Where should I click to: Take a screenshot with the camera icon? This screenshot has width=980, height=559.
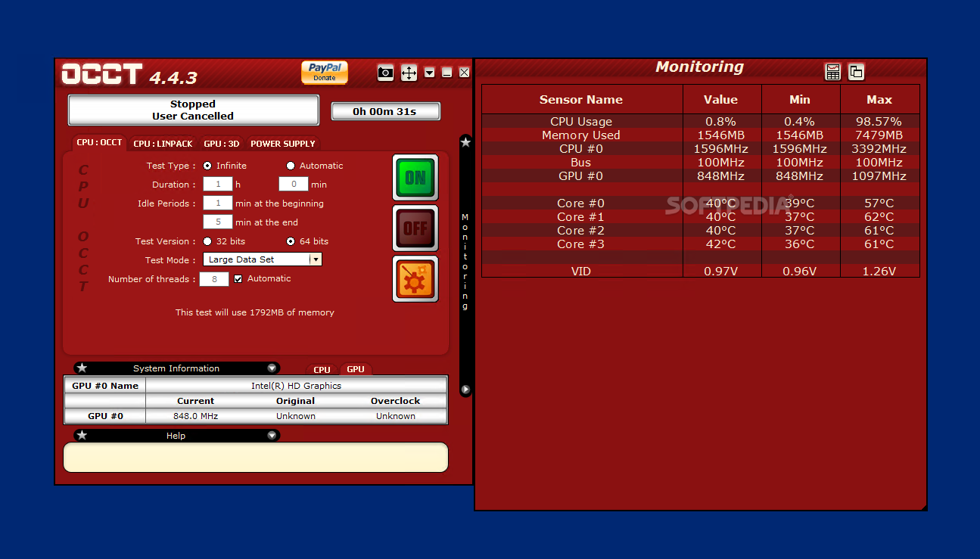point(386,73)
